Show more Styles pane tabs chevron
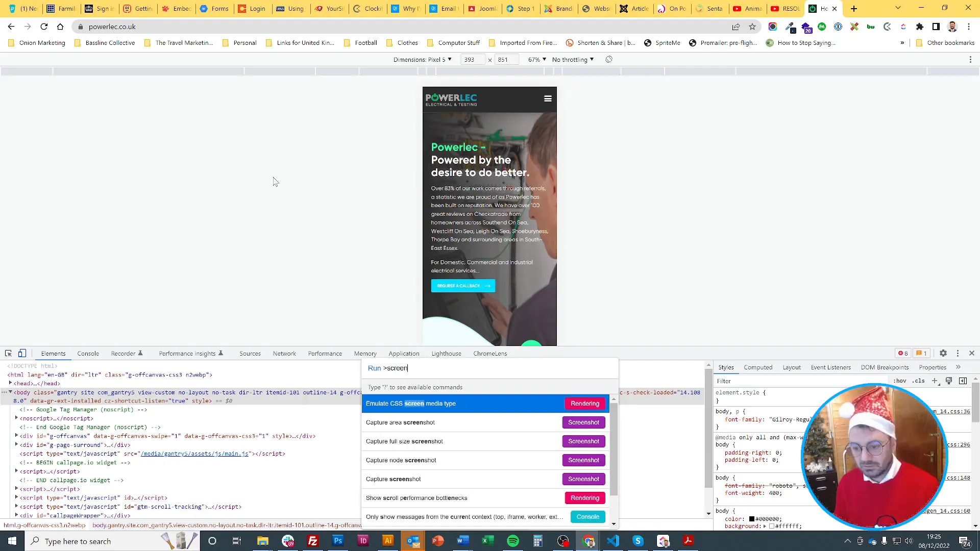Image resolution: width=980 pixels, height=551 pixels. click(958, 367)
